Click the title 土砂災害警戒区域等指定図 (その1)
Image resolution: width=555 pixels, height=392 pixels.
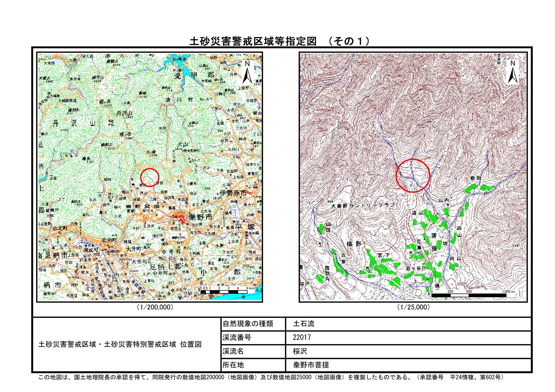click(x=279, y=41)
